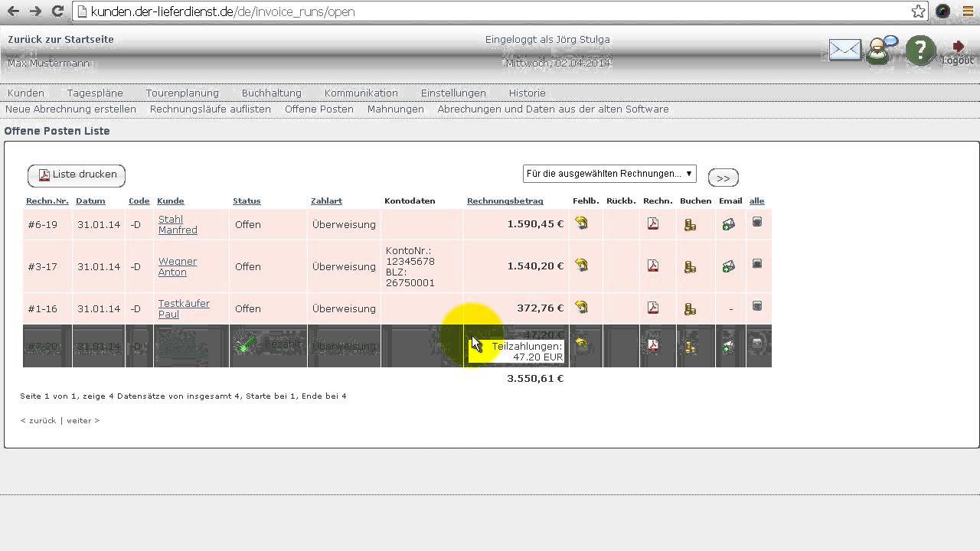Click the browser extension icon beside the star
The height and width of the screenshot is (551, 980).
(942, 11)
